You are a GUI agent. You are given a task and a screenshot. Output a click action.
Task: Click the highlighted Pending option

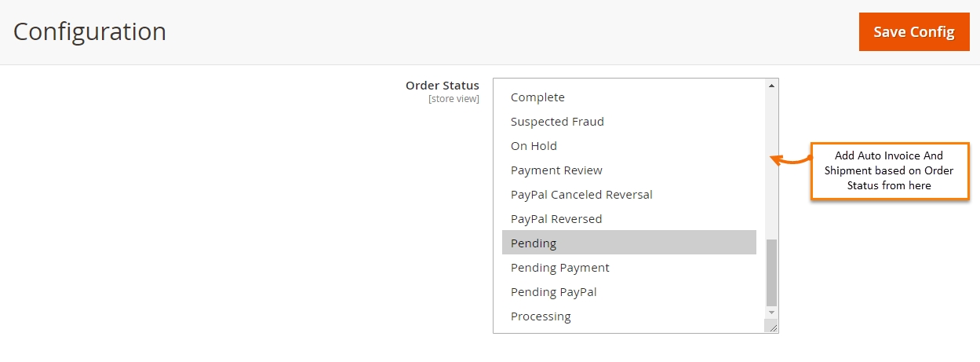click(x=534, y=243)
